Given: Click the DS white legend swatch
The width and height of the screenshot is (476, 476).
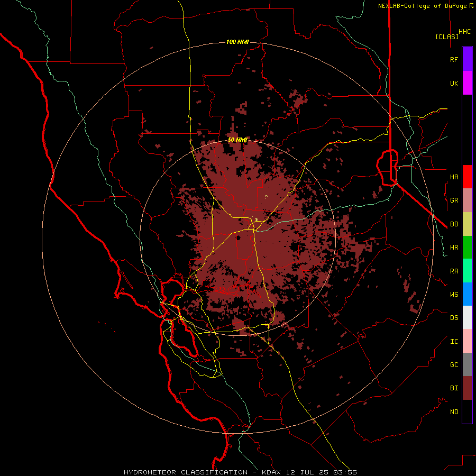Looking at the screenshot, I should 467,317.
